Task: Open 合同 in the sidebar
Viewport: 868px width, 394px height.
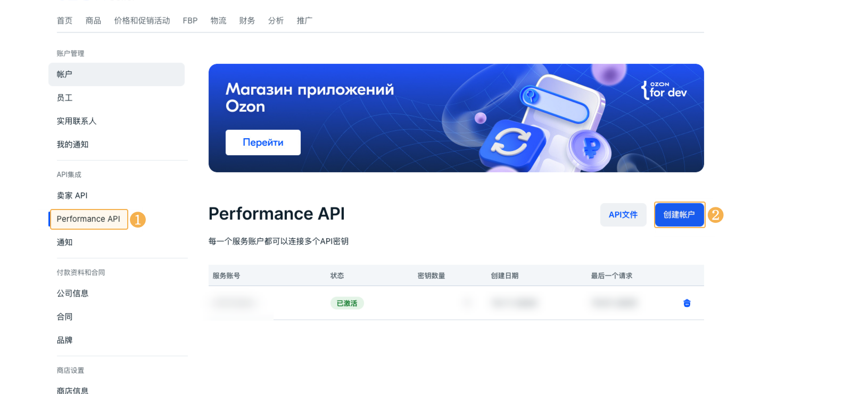Action: 64,317
